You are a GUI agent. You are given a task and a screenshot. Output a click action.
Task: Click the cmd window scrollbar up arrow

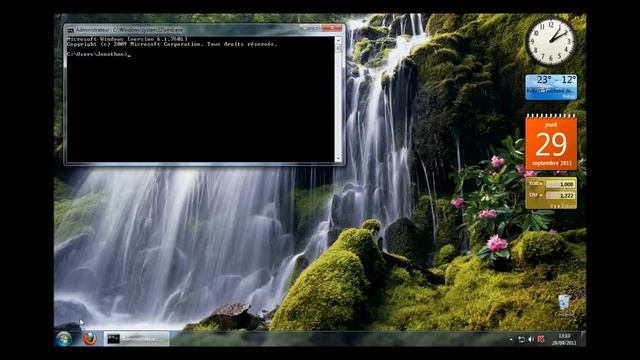[338, 40]
